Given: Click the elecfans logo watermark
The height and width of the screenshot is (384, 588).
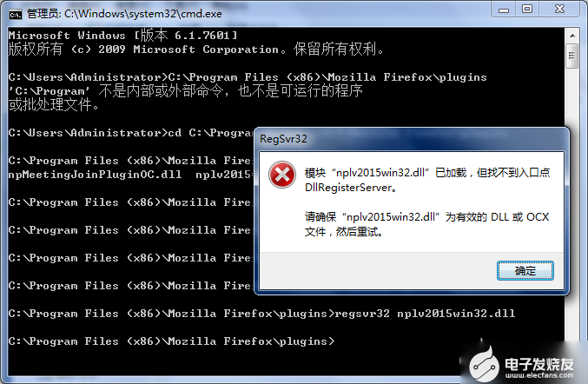Looking at the screenshot, I should (x=521, y=364).
